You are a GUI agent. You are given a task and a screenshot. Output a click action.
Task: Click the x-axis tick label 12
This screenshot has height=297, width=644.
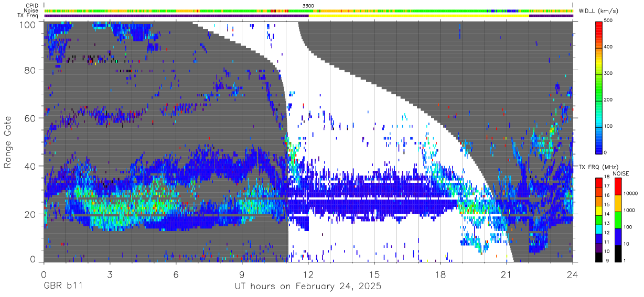point(308,274)
